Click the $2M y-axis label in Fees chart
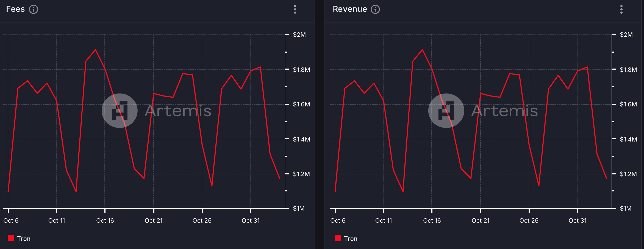The width and height of the screenshot is (644, 249). (x=299, y=35)
